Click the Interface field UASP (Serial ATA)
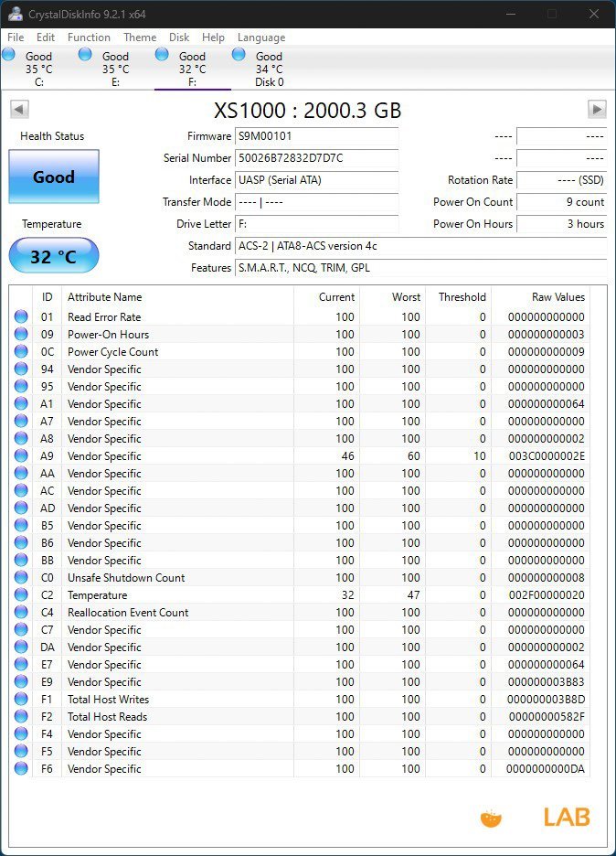Screen dimensions: 616x856 click(x=316, y=179)
